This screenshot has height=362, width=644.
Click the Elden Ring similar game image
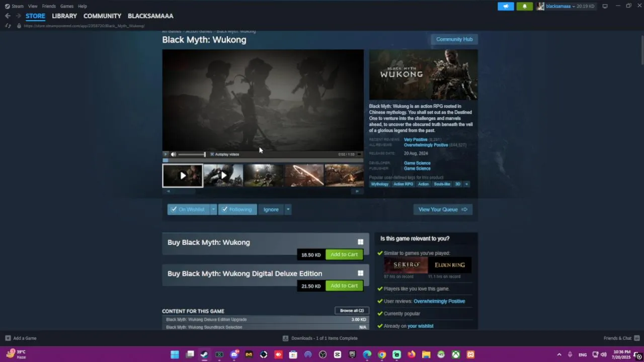click(x=450, y=265)
